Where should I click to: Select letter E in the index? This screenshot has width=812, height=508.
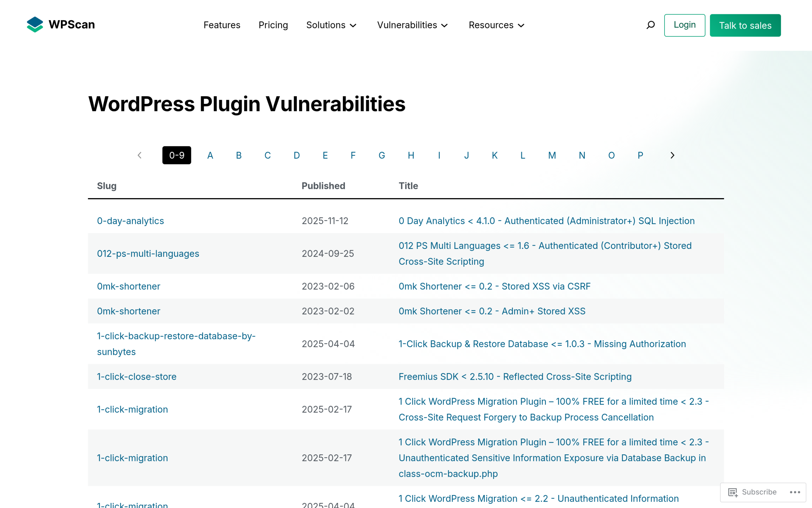325,155
